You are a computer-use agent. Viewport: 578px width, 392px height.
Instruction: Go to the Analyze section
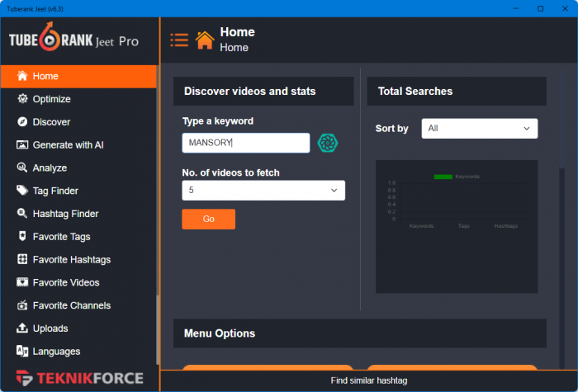[x=50, y=168]
